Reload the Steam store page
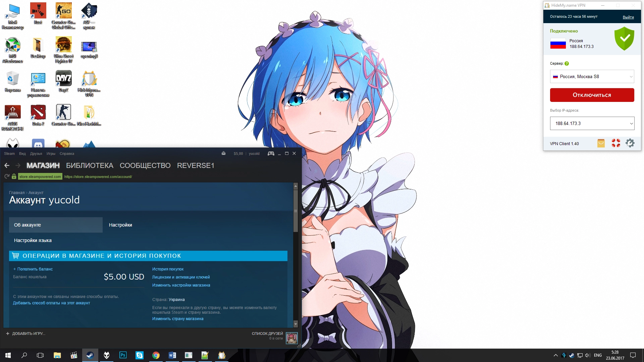The height and width of the screenshot is (362, 644). (x=7, y=176)
